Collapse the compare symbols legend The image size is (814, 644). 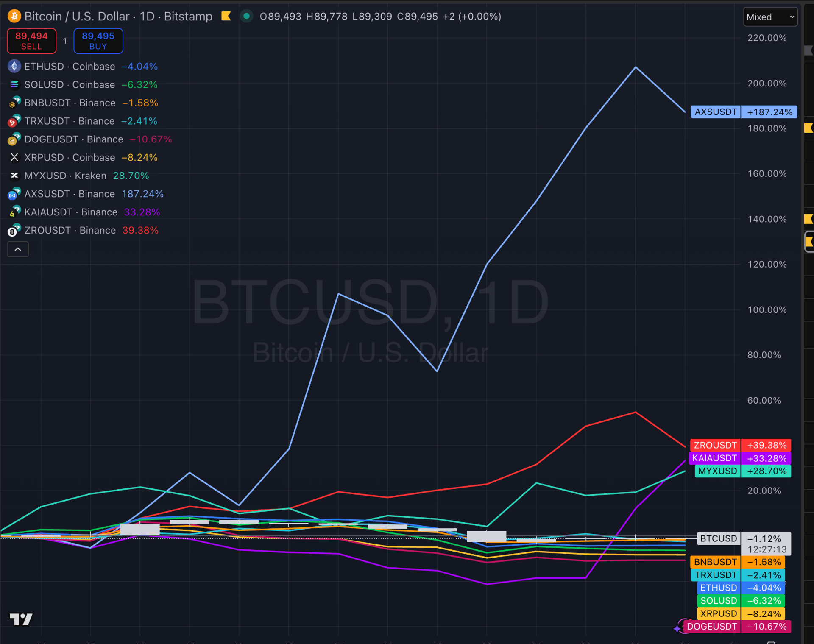pos(18,249)
